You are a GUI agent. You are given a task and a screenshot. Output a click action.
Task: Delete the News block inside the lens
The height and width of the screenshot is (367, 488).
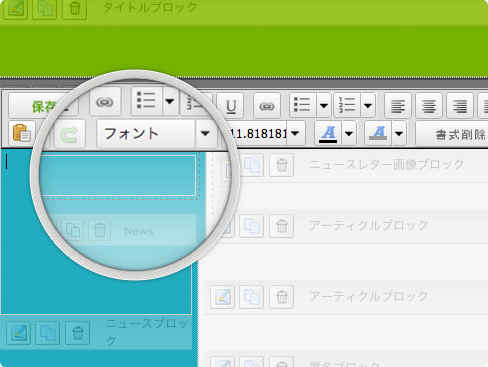coord(100,230)
